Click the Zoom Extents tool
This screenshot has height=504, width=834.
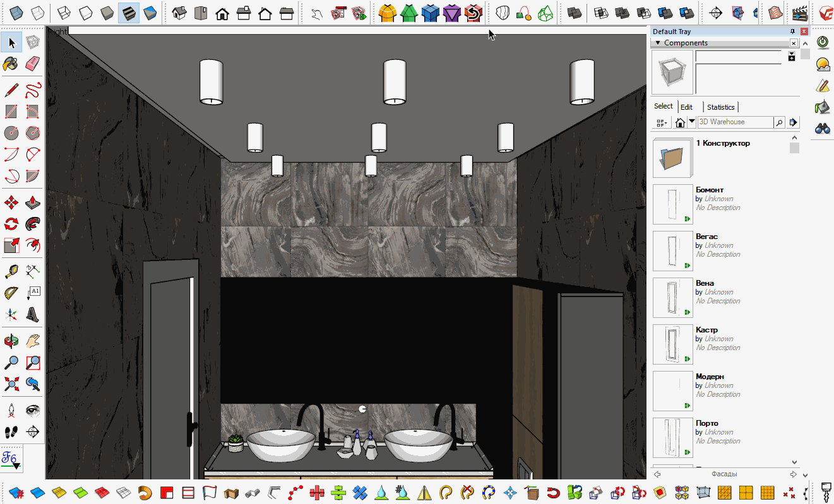click(x=11, y=383)
